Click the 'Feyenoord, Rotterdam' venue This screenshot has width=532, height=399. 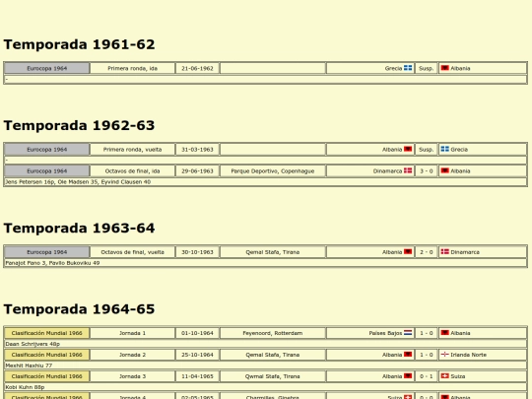pos(273,333)
